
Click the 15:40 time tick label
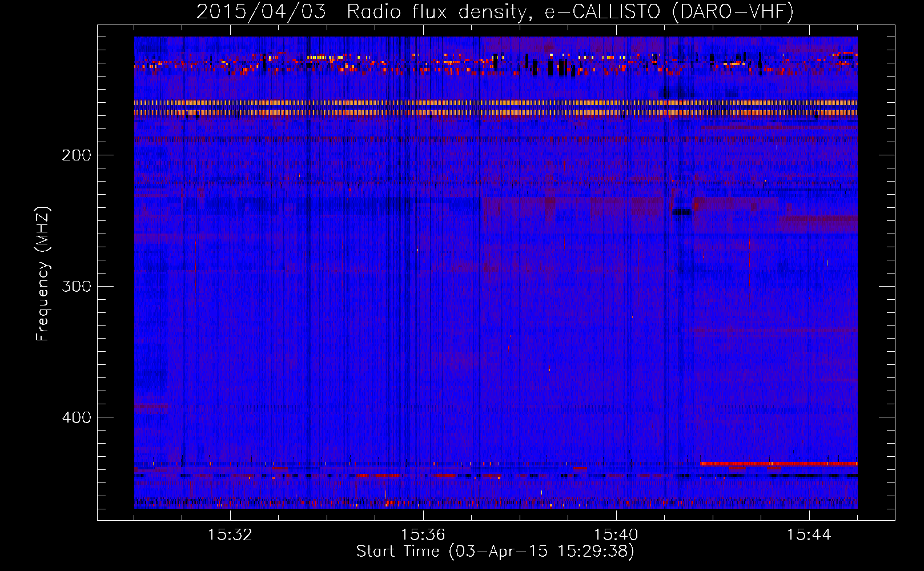coord(616,535)
